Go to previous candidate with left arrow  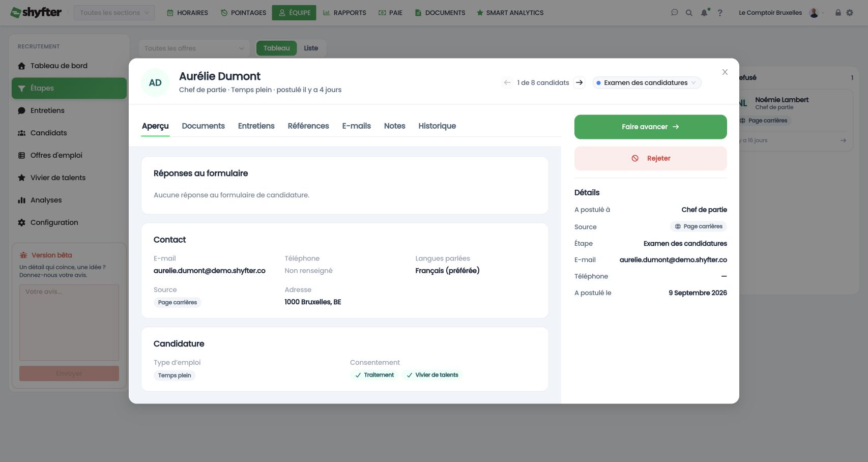click(507, 82)
